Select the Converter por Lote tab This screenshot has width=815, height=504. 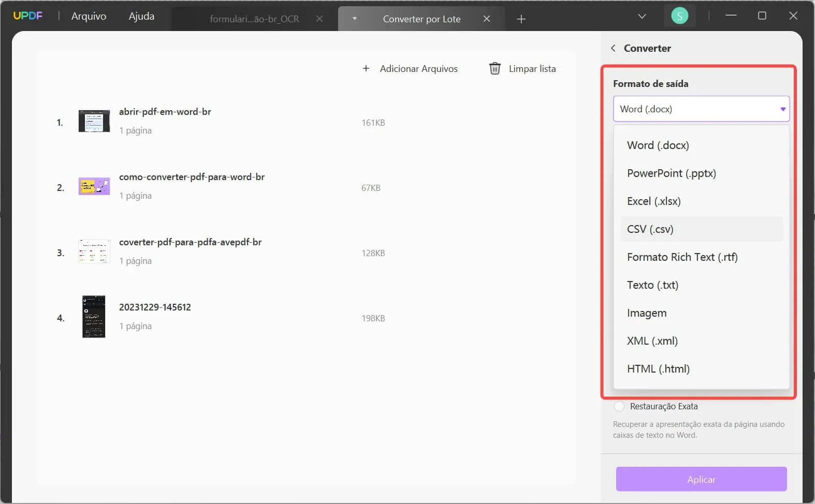pos(421,19)
